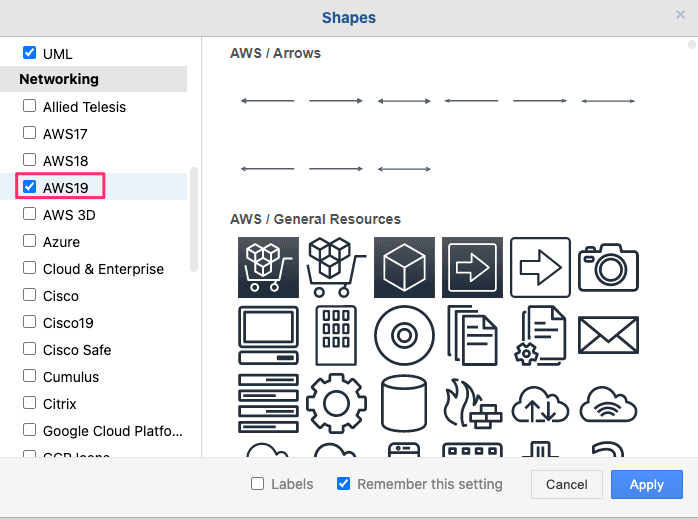
Task: Tick the Azure checkbox
Action: tap(29, 241)
